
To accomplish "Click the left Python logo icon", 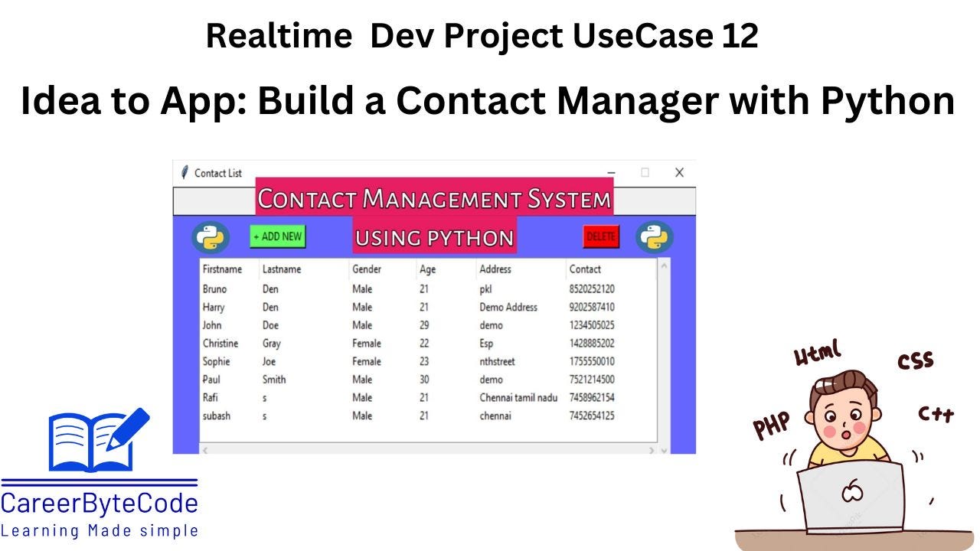I will (211, 237).
